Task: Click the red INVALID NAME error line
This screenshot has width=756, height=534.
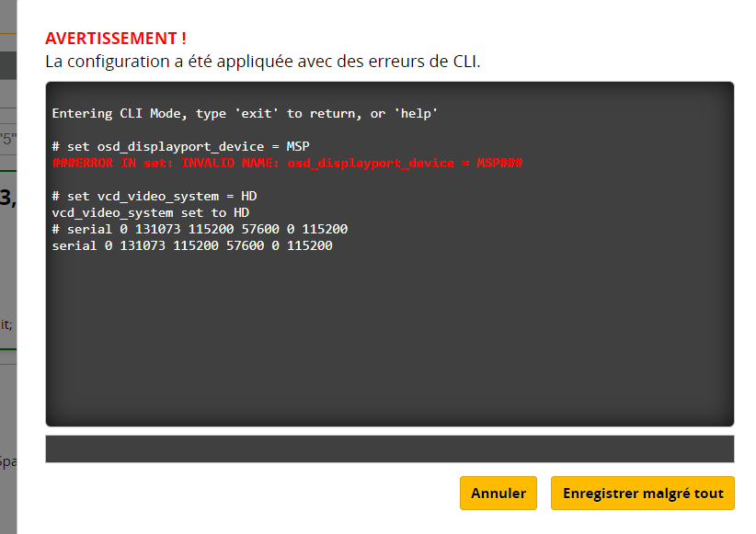Action: point(287,163)
